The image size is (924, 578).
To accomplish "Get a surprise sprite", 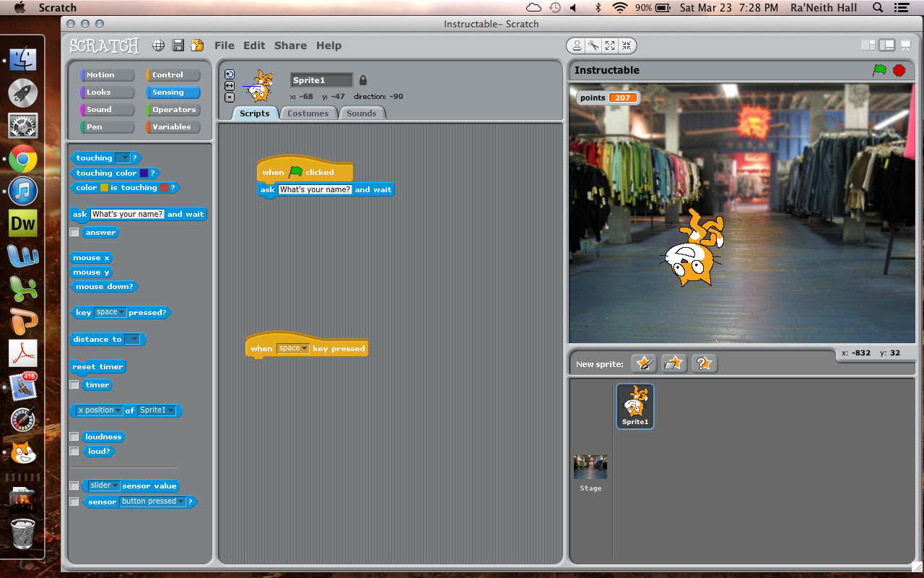I will point(704,363).
